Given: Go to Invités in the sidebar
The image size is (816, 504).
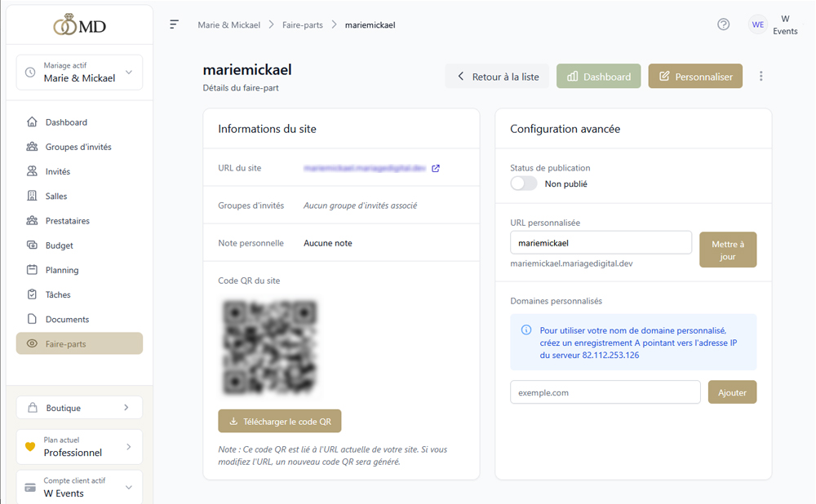Looking at the screenshot, I should click(80, 171).
